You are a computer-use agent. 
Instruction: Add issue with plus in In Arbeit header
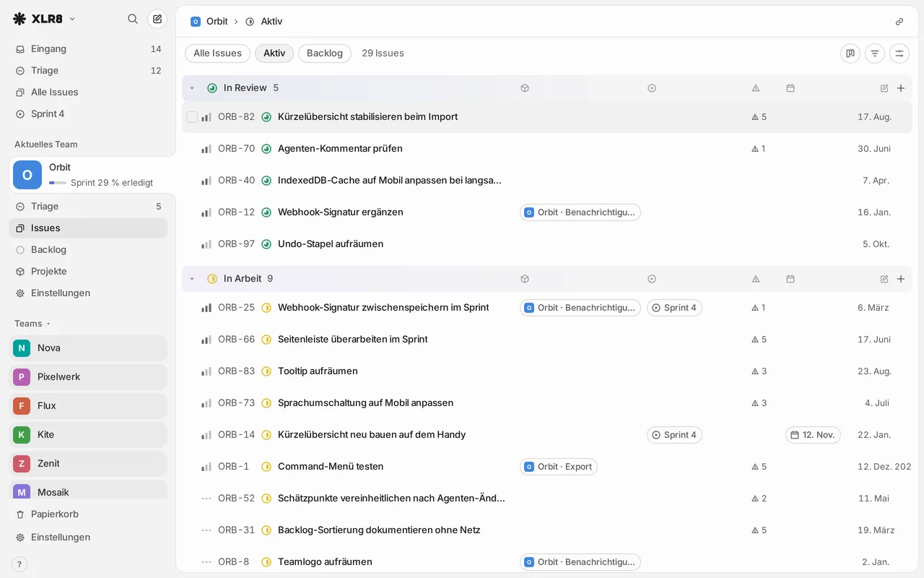(901, 279)
